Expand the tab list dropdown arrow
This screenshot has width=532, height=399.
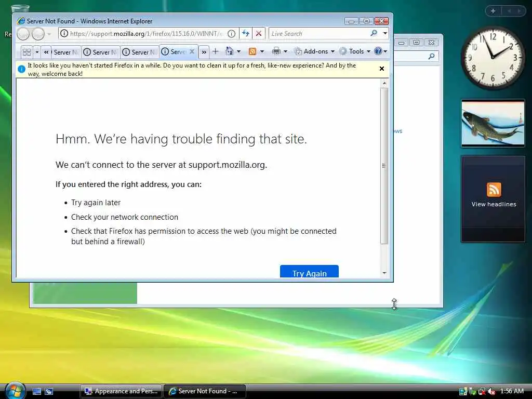tap(37, 52)
